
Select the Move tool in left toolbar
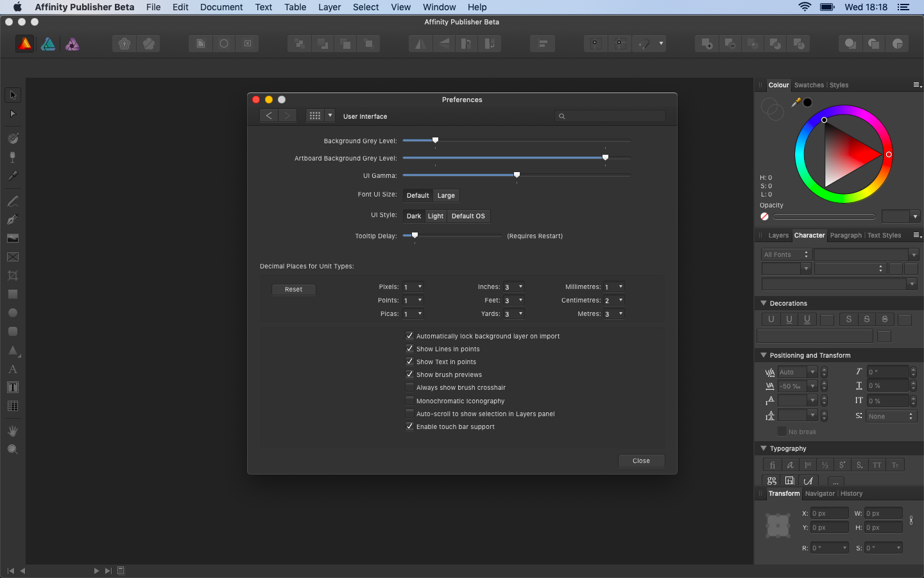tap(13, 95)
